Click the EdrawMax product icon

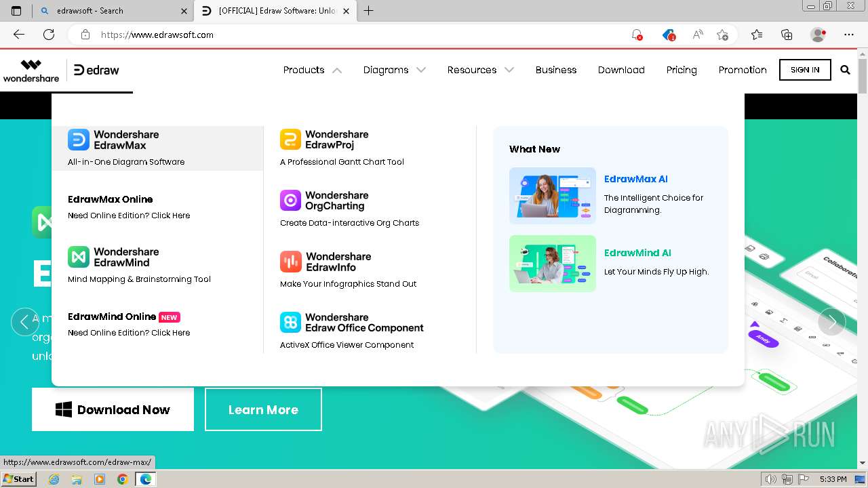tap(79, 140)
